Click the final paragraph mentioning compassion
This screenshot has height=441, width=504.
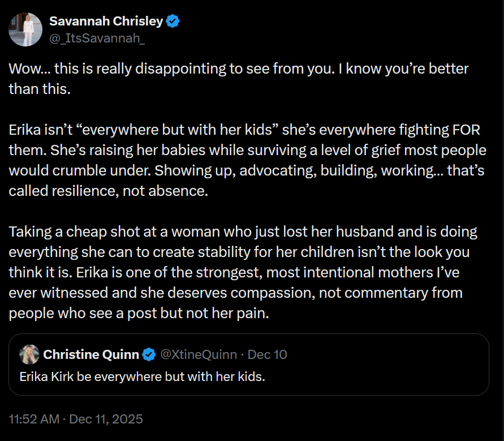pos(243,272)
